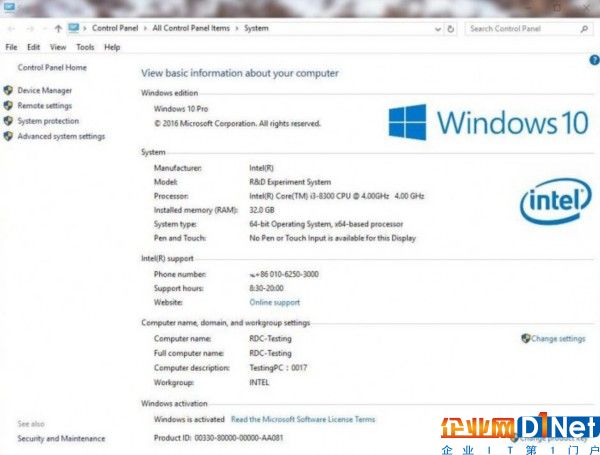Open Device Manager
Viewport: 600px width, 455px height.
click(x=45, y=91)
